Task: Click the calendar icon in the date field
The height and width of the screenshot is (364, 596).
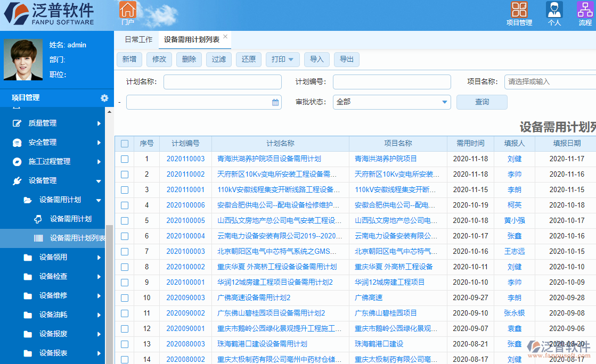Action: tap(274, 102)
